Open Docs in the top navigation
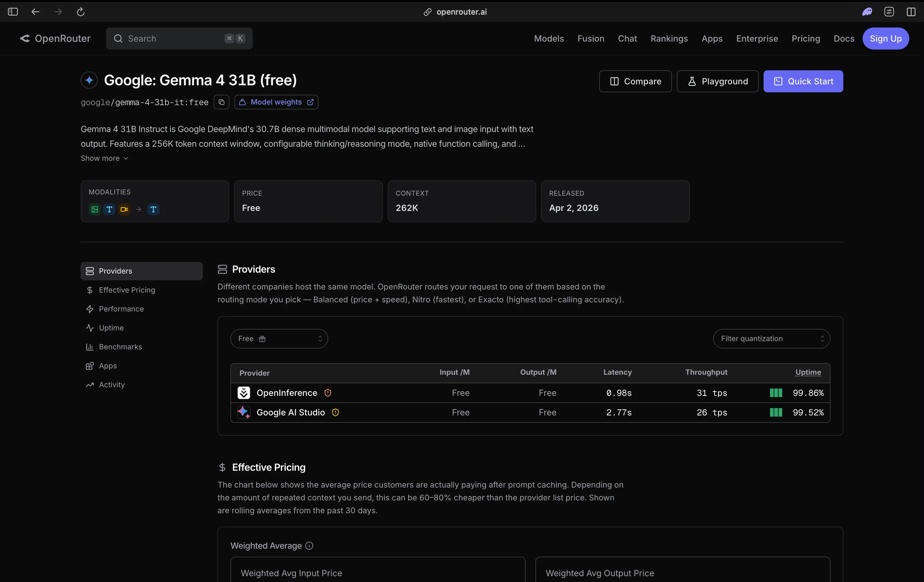Screen dimensions: 924x582 click(x=844, y=39)
